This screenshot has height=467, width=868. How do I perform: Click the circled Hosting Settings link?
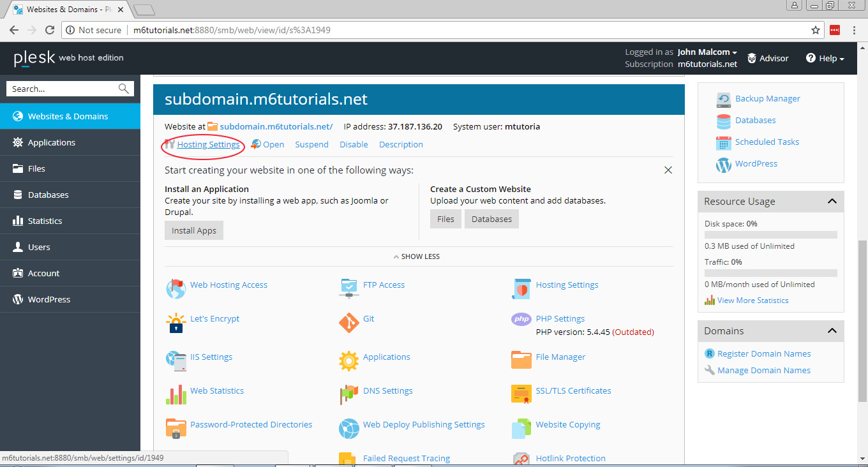pyautogui.click(x=209, y=145)
